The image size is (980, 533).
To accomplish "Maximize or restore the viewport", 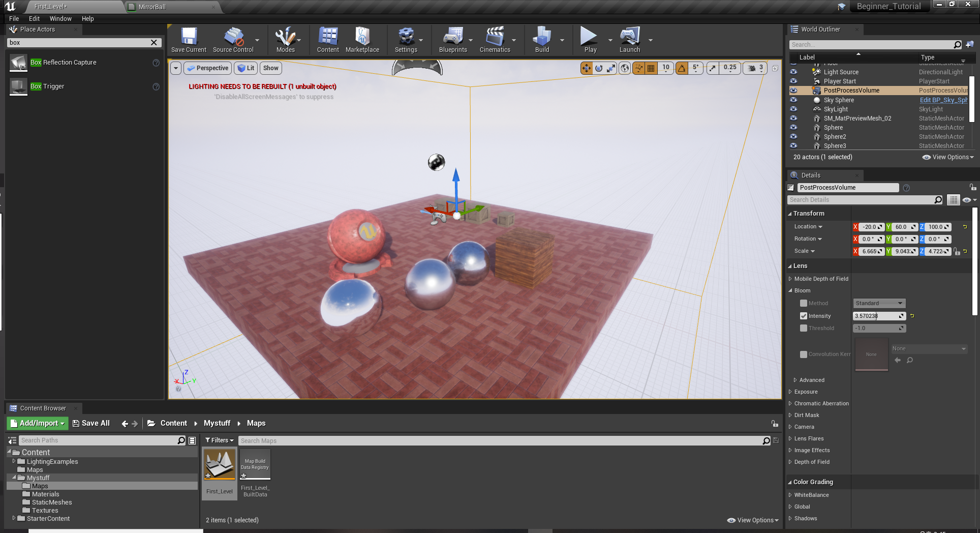I will click(x=775, y=68).
